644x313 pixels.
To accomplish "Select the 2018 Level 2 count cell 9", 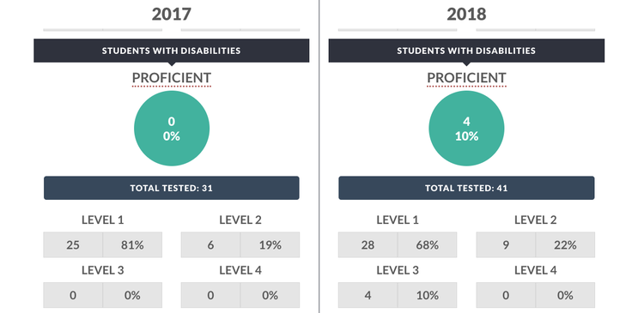I will pos(506,245).
